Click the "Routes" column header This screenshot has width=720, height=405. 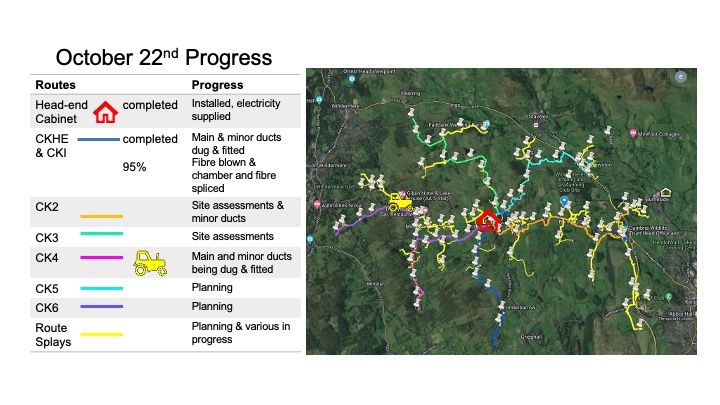coord(56,85)
